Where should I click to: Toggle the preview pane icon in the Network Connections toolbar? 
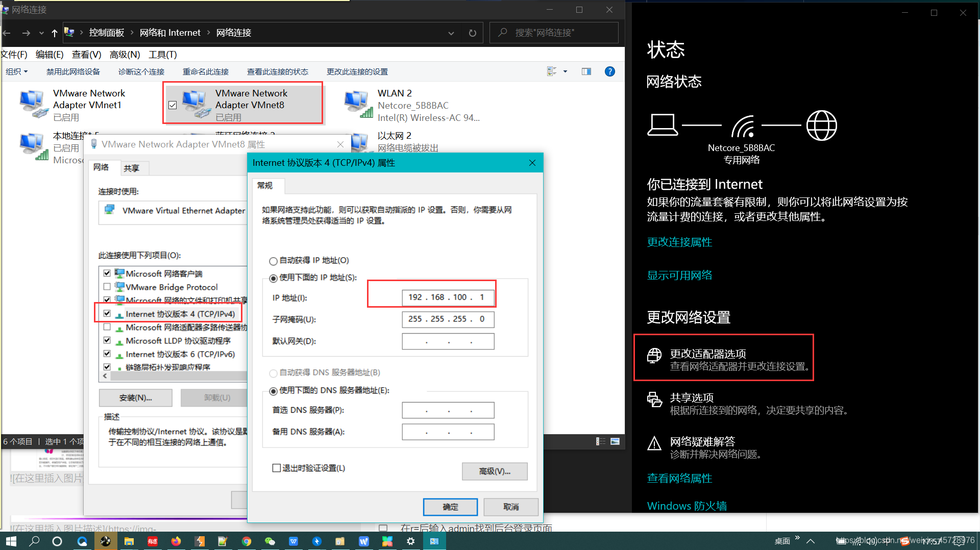(x=586, y=71)
